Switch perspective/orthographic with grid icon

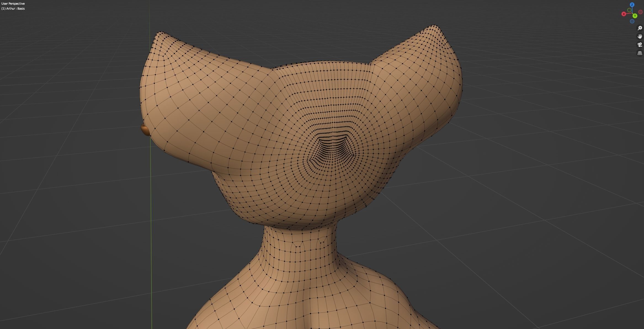pyautogui.click(x=640, y=53)
